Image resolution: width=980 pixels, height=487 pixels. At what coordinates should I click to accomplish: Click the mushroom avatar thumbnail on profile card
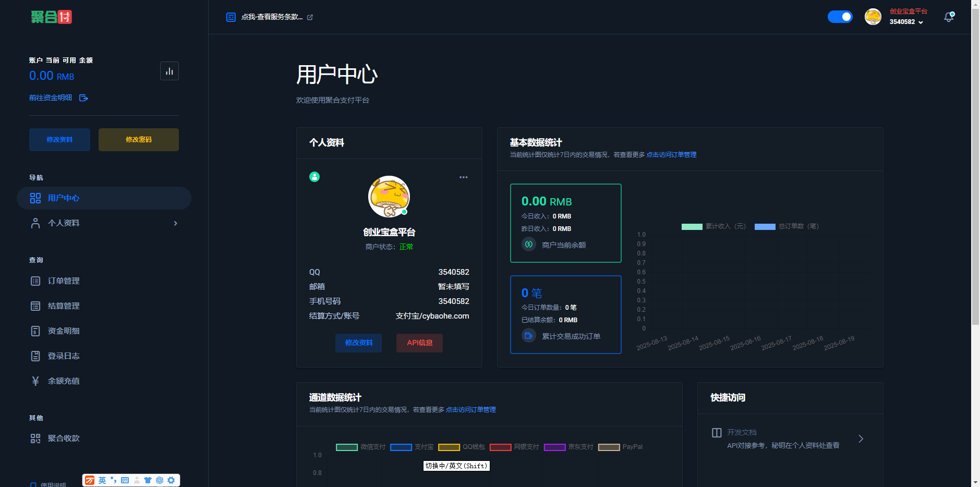click(x=389, y=197)
